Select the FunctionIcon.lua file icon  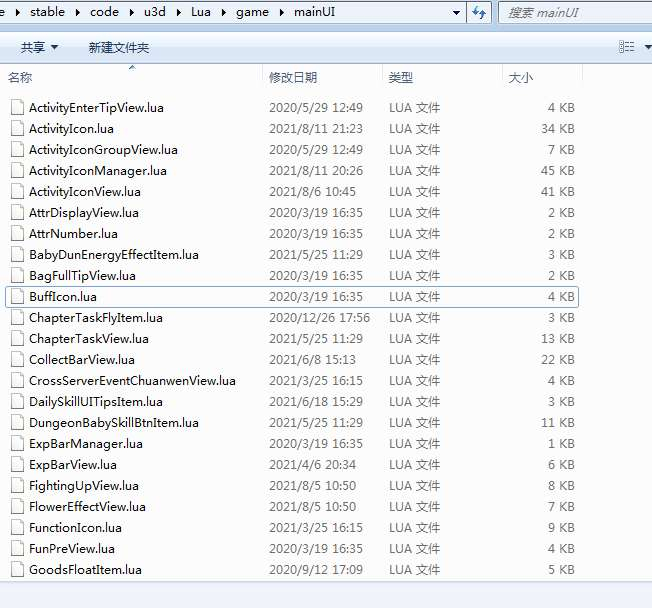17,527
